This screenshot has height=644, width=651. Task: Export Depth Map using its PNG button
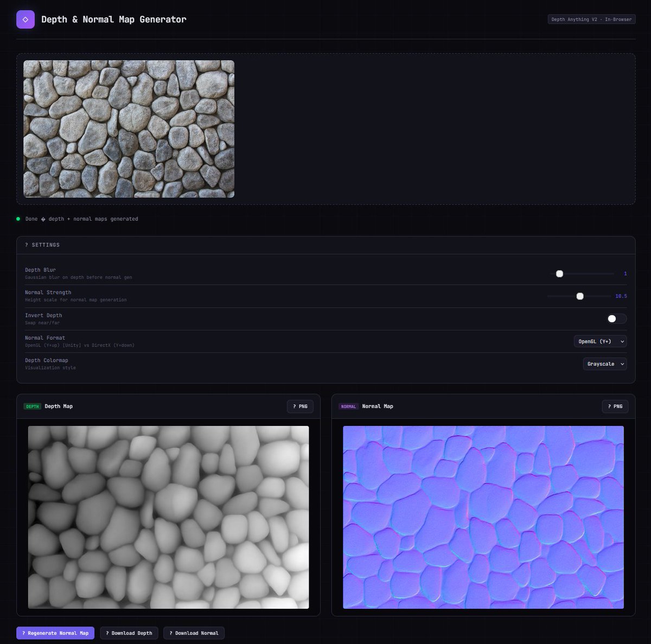(x=300, y=406)
